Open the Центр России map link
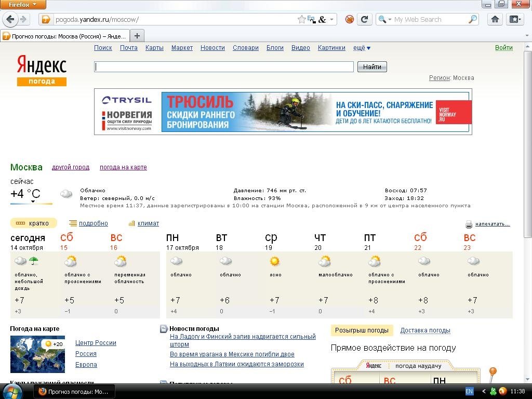This screenshot has height=399, width=532. click(x=96, y=343)
